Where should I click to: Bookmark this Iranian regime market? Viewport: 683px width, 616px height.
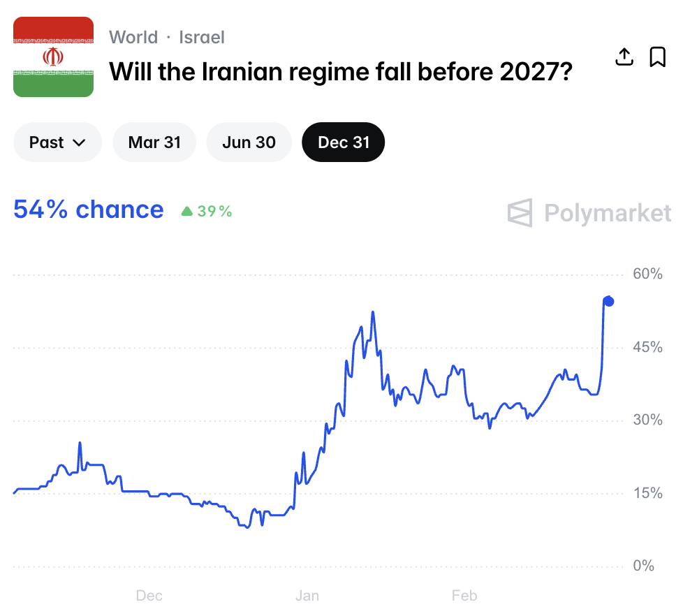point(657,57)
